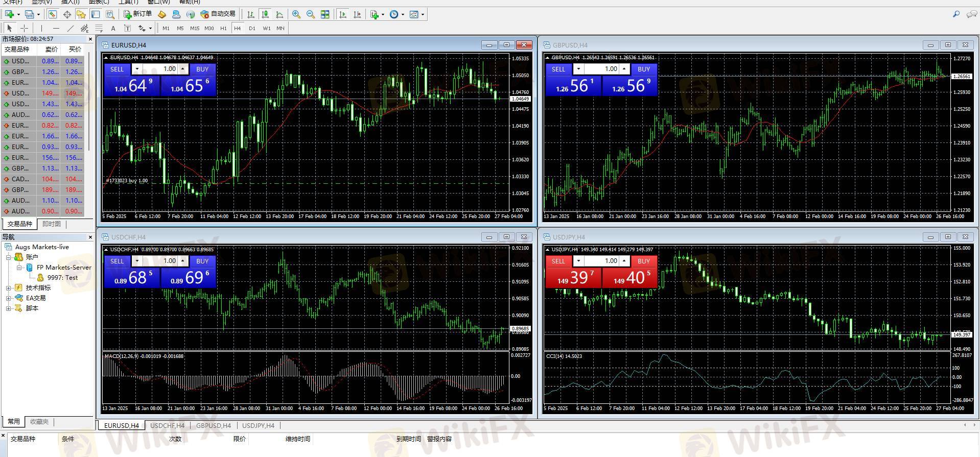The width and height of the screenshot is (980, 457).
Task: Switch timeframe to MN
Action: [281, 28]
